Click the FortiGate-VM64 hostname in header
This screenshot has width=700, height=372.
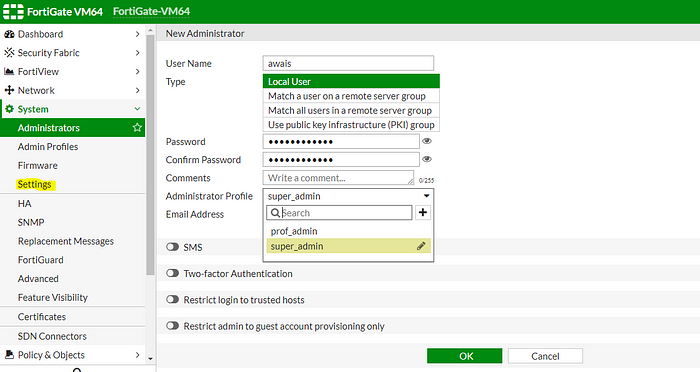151,12
